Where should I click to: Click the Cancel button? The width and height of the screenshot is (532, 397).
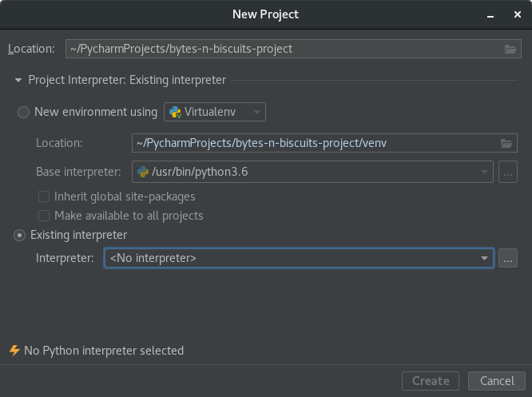click(x=497, y=381)
